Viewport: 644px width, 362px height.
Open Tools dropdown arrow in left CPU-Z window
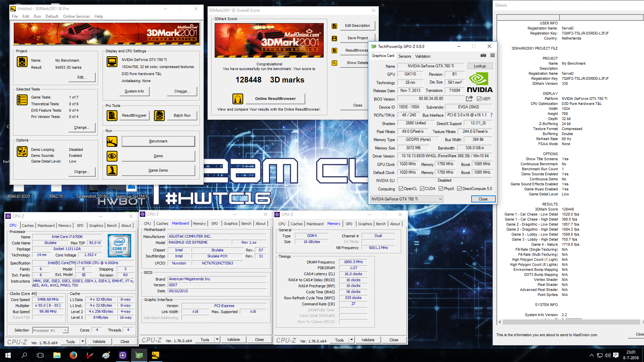(83, 342)
